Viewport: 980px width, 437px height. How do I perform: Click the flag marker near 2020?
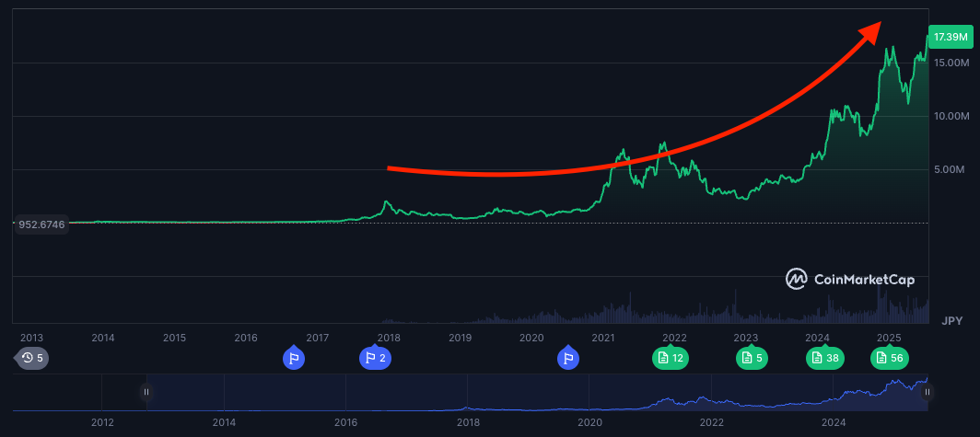tap(568, 358)
